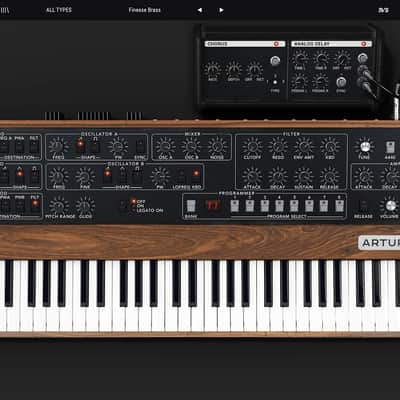Viewport: 400px width, 400px height.
Task: Open the ALL TYPES preset filter
Action: pos(59,10)
